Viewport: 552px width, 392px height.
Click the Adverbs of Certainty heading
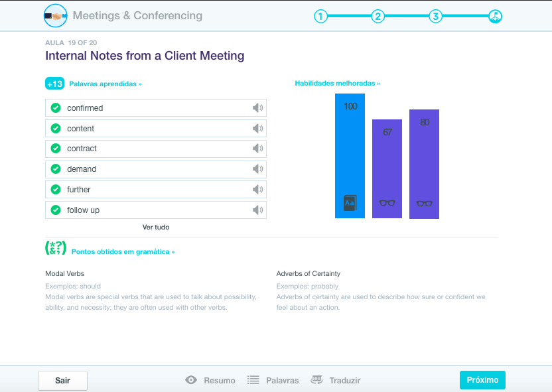pyautogui.click(x=309, y=273)
